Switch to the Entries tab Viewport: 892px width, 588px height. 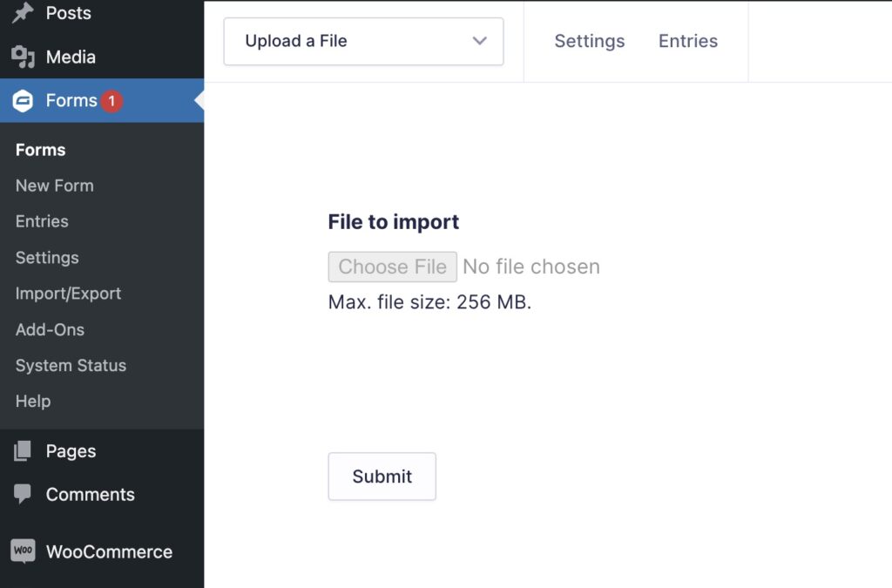(687, 40)
